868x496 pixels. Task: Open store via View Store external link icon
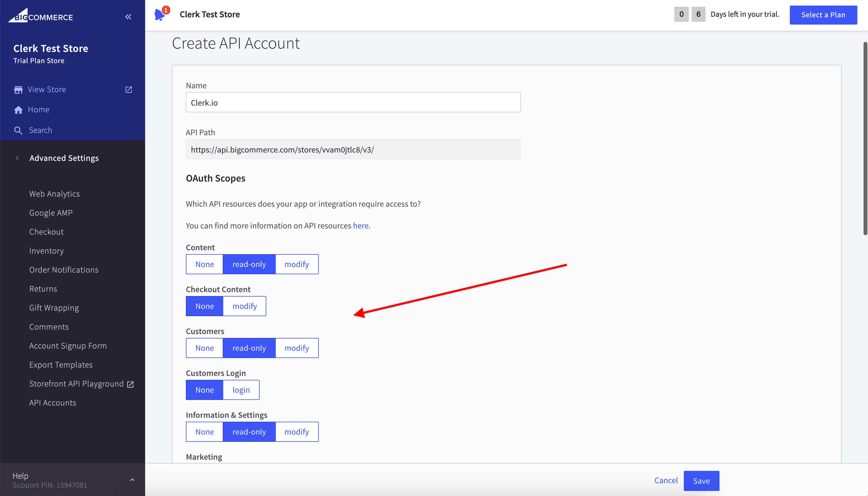pyautogui.click(x=129, y=89)
